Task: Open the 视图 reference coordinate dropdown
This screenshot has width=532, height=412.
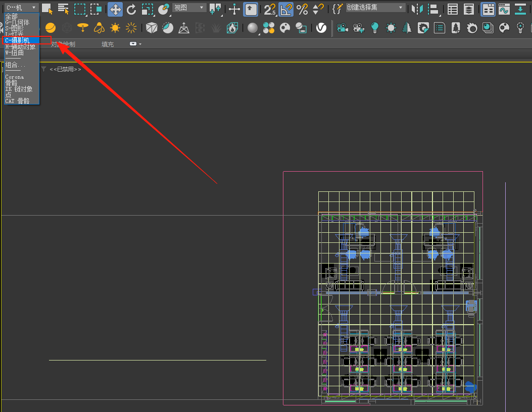Action: [x=189, y=8]
